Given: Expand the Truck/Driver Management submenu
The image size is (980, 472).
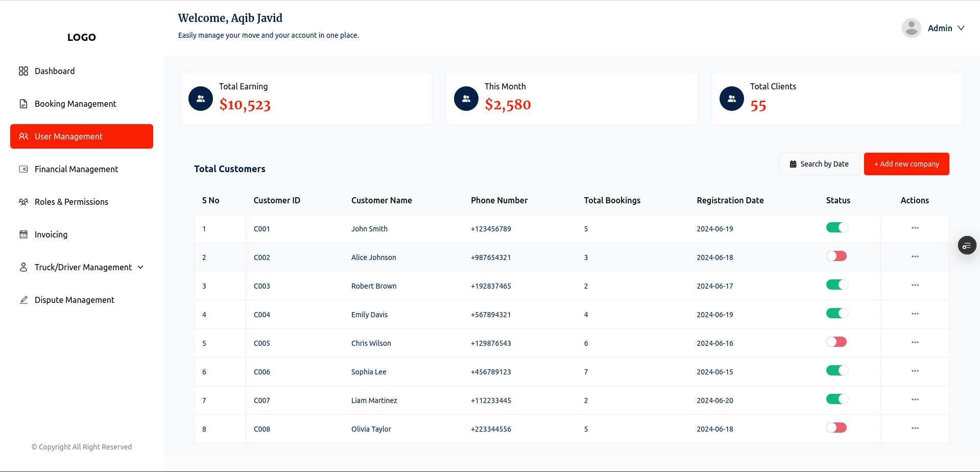Looking at the screenshot, I should pos(140,267).
